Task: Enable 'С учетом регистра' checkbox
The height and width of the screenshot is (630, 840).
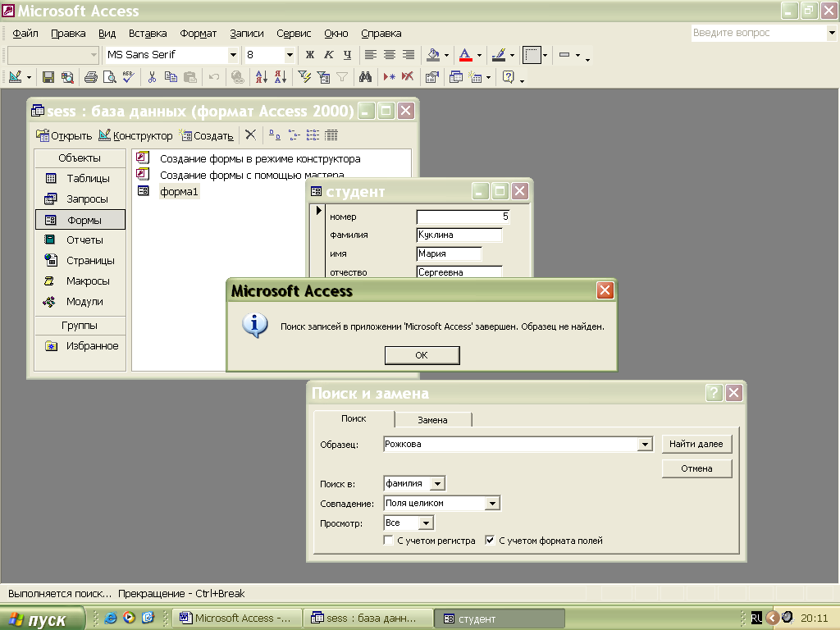Action: [x=388, y=540]
